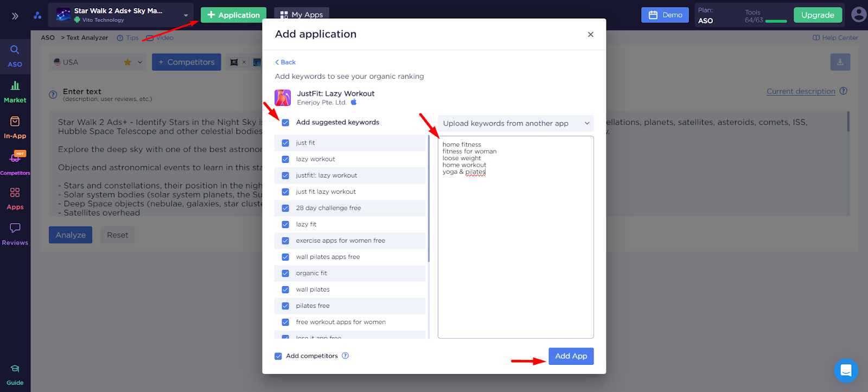868x392 pixels.
Task: Uncheck '28 day challenge free' keyword
Action: pos(285,208)
